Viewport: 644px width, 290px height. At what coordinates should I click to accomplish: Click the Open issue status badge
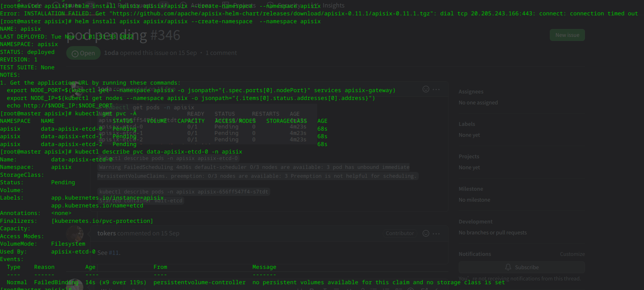(x=83, y=53)
